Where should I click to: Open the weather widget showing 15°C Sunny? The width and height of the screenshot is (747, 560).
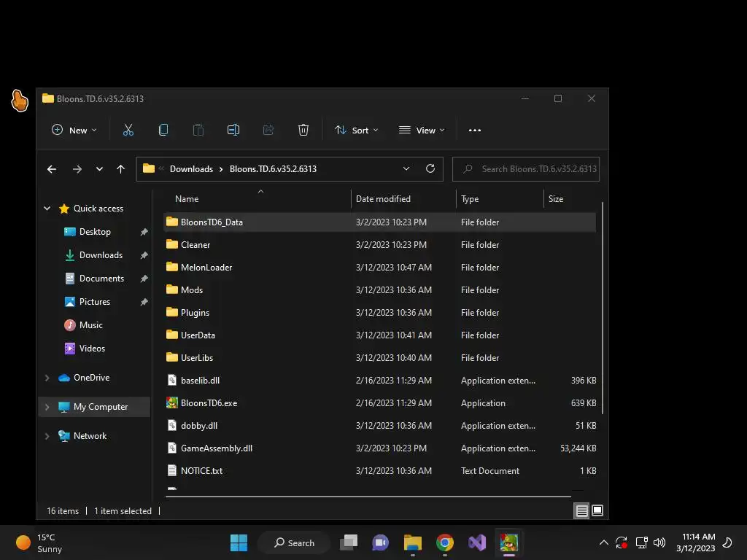click(x=39, y=542)
